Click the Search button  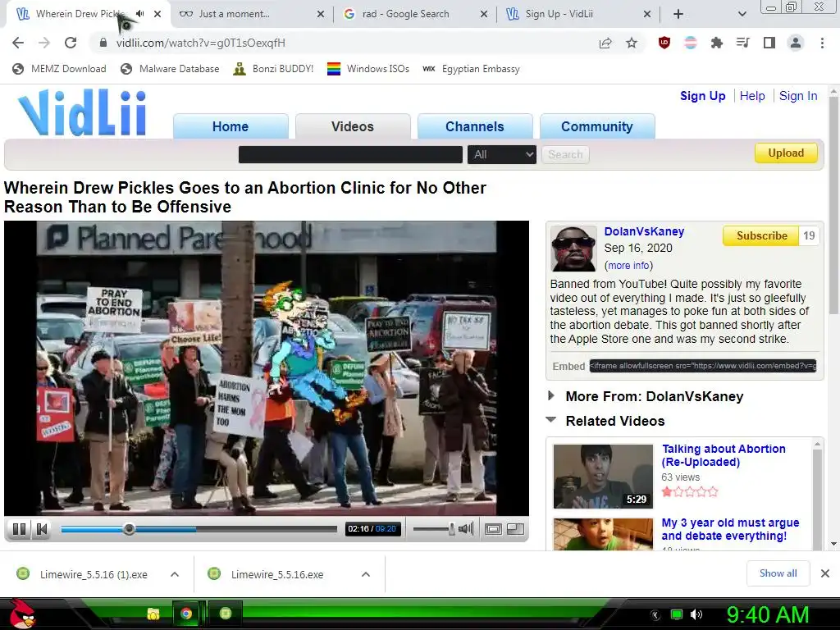point(565,154)
